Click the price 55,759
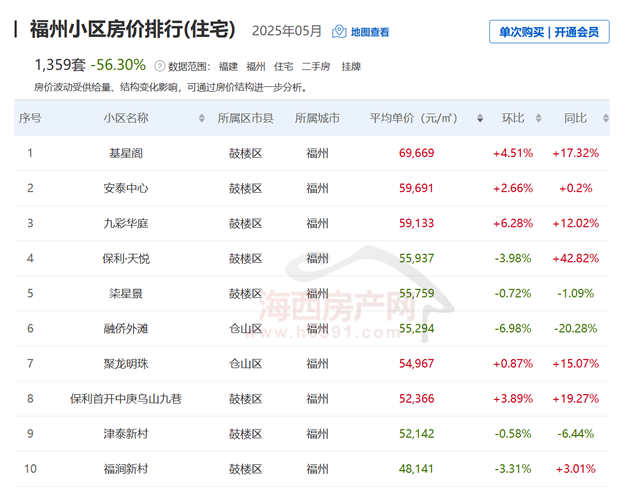This screenshot has width=640, height=498. pos(416,294)
